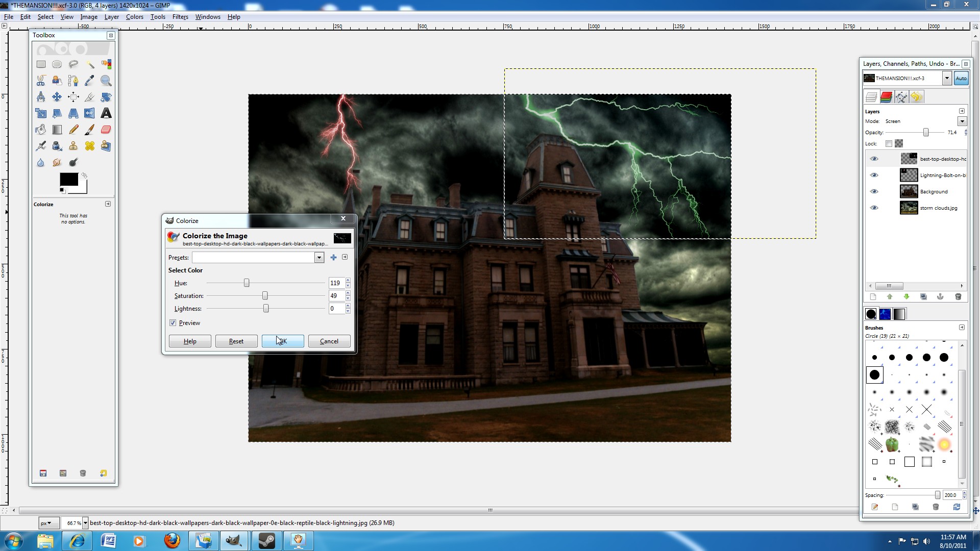The height and width of the screenshot is (551, 980).
Task: Open the Presets dropdown in Colorize
Action: pos(319,258)
